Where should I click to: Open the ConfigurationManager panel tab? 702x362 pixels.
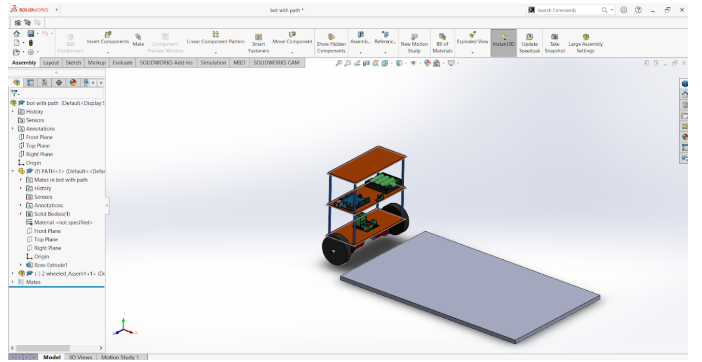click(x=45, y=83)
